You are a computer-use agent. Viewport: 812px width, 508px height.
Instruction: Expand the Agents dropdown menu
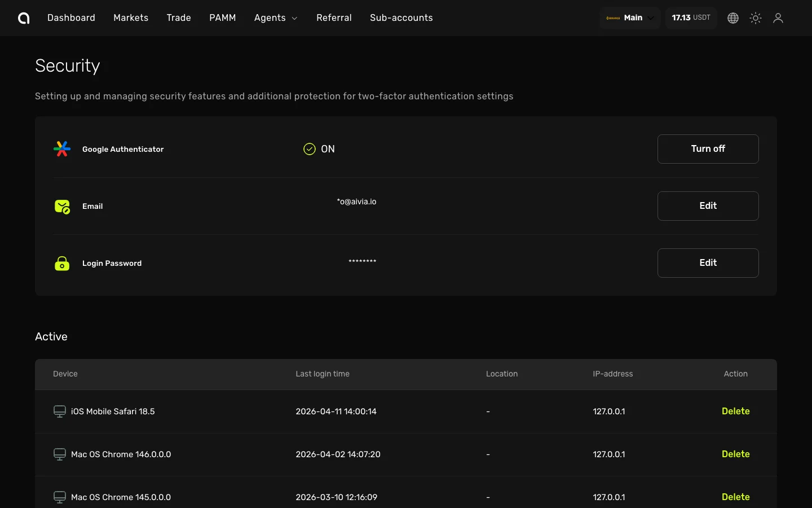tap(275, 18)
